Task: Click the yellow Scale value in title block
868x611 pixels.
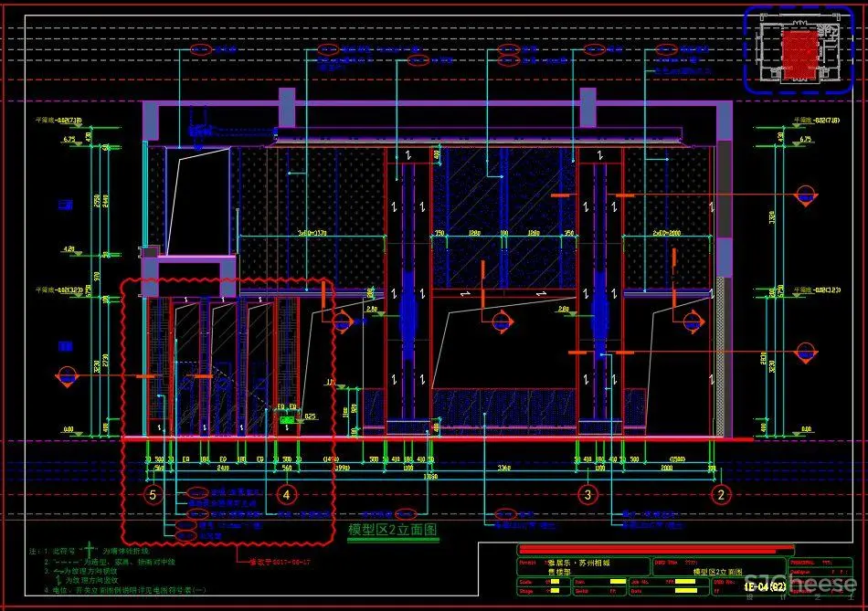Action: coord(555,581)
